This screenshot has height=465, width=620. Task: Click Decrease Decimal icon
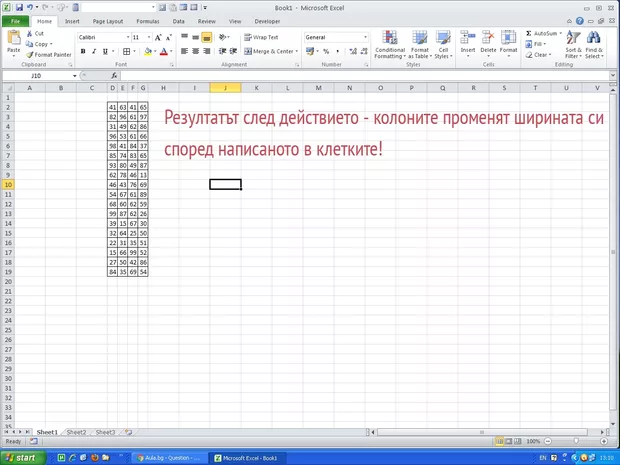click(364, 51)
